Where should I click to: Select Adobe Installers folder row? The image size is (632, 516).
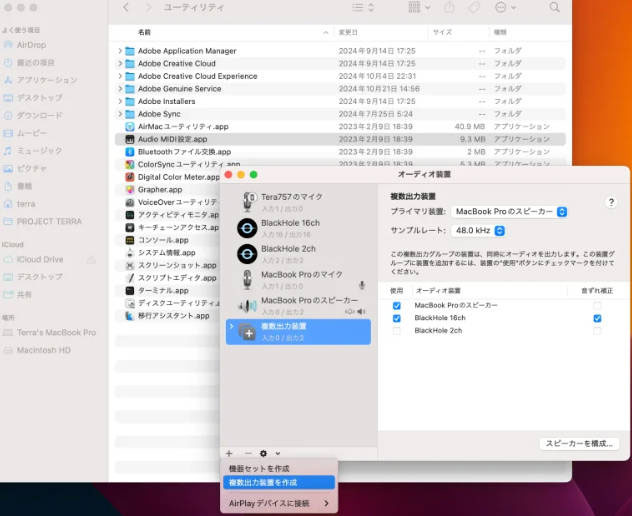coord(340,101)
